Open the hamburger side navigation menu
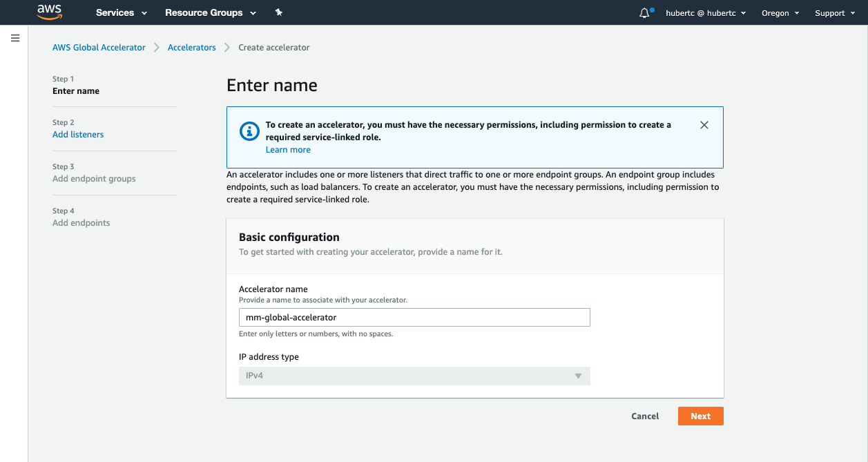 coord(15,38)
